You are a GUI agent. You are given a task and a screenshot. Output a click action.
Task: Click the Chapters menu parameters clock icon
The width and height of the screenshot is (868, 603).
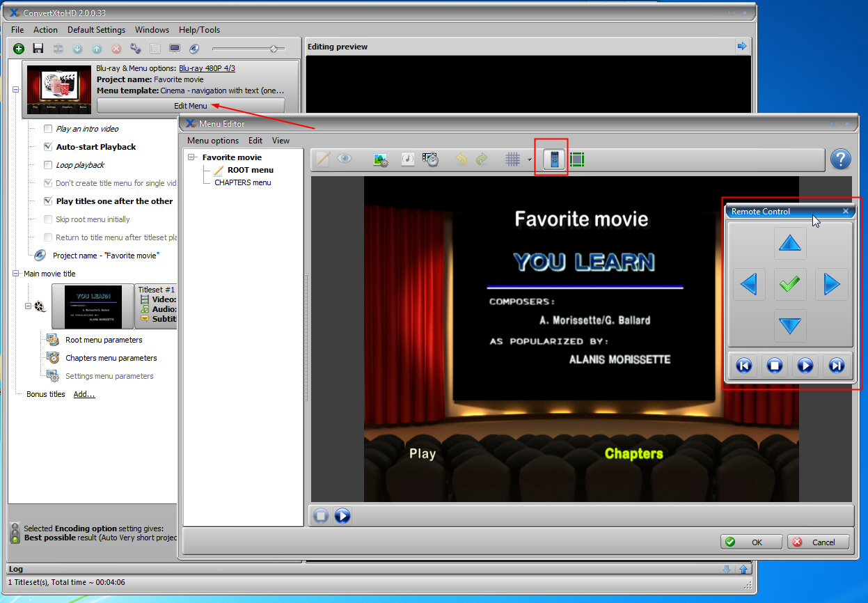pyautogui.click(x=53, y=358)
